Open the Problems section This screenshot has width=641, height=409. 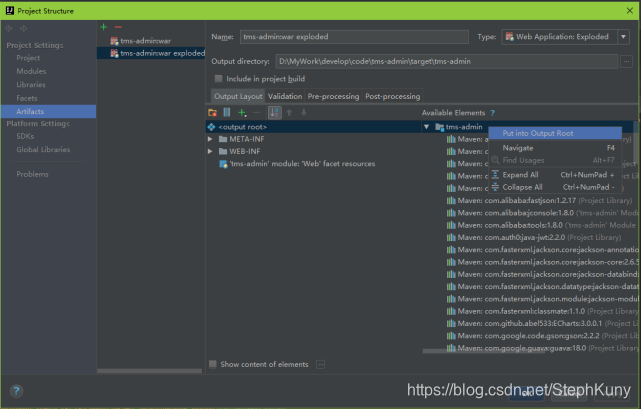click(x=32, y=174)
